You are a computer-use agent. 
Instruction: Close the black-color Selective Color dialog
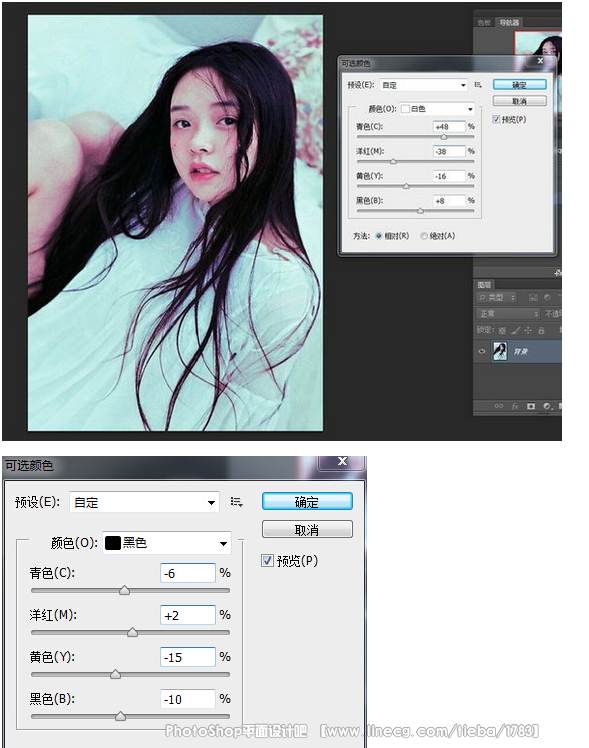click(342, 461)
